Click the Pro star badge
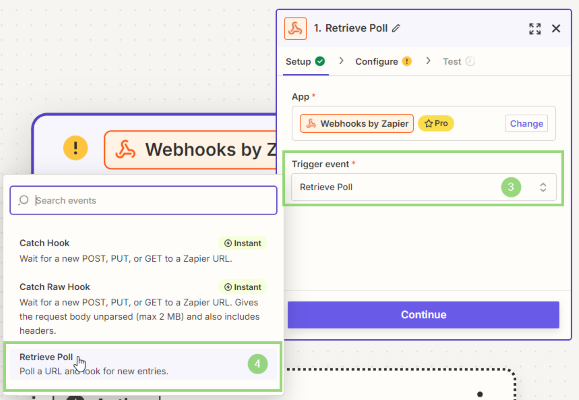Image resolution: width=579 pixels, height=400 pixels. coord(436,123)
